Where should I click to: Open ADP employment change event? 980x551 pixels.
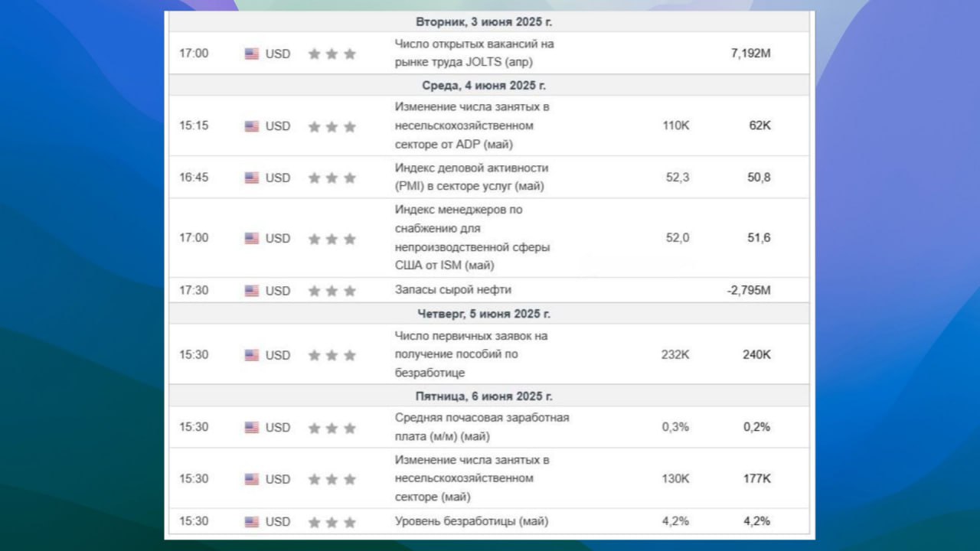tap(472, 126)
